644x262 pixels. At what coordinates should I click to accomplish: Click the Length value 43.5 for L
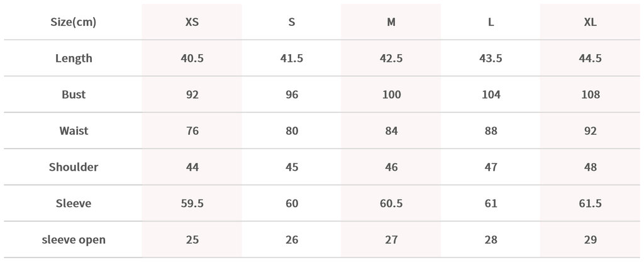click(491, 59)
